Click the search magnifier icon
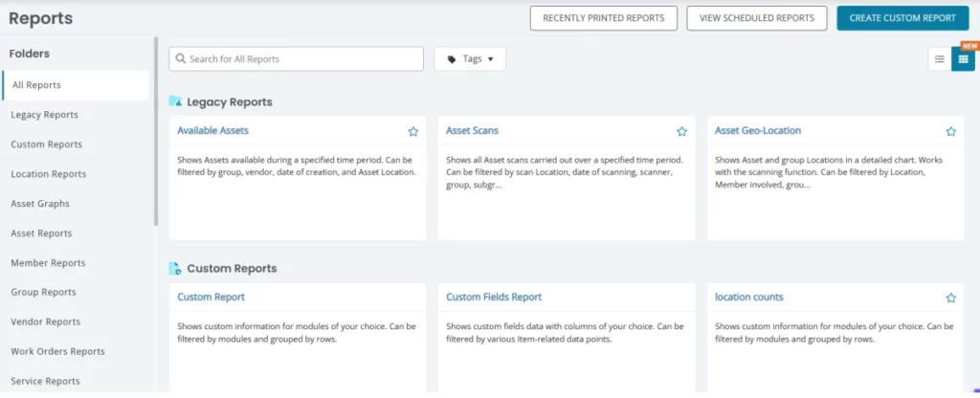 [x=181, y=58]
